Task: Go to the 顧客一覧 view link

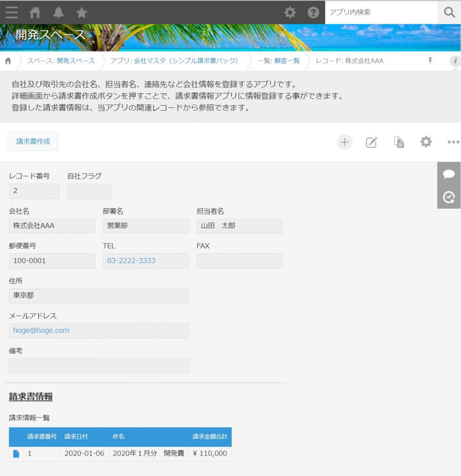Action: [287, 61]
